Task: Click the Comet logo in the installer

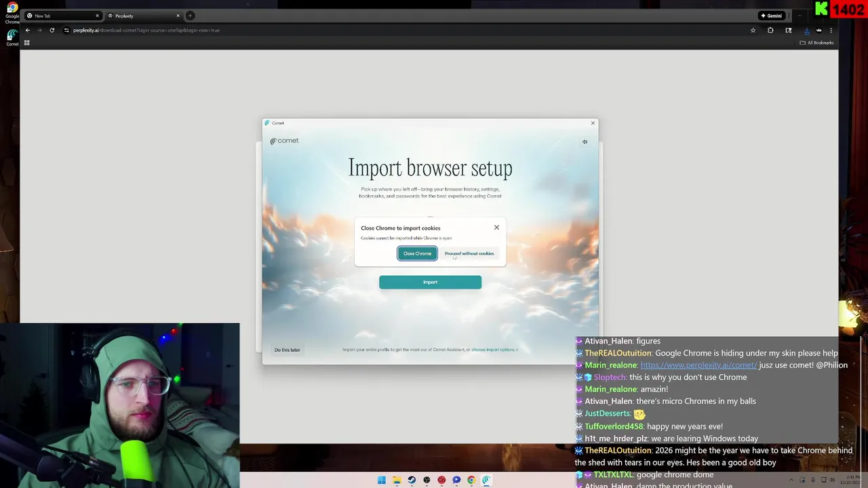Action: pyautogui.click(x=284, y=141)
